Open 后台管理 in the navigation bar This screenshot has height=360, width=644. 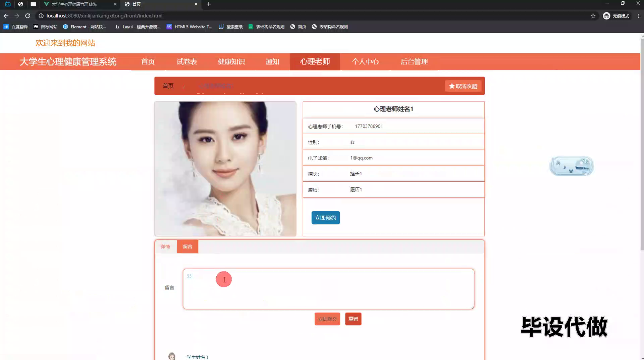click(x=414, y=61)
